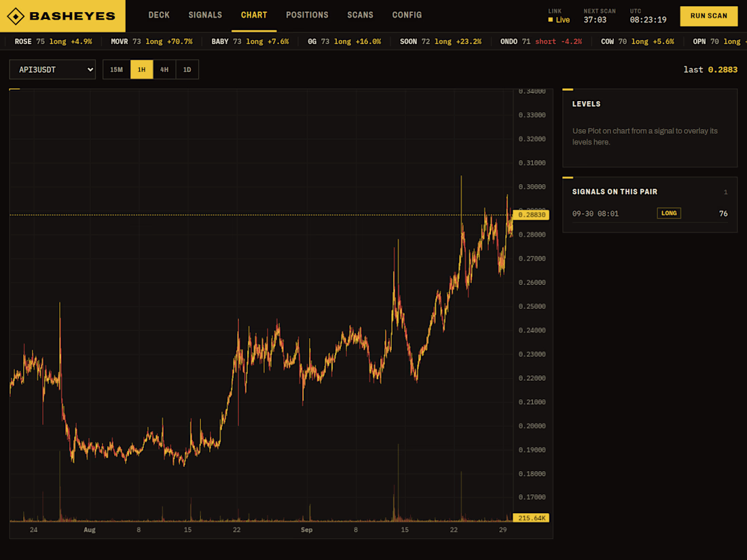This screenshot has width=747, height=560.
Task: Click the Sep label on time axis
Action: tap(306, 529)
